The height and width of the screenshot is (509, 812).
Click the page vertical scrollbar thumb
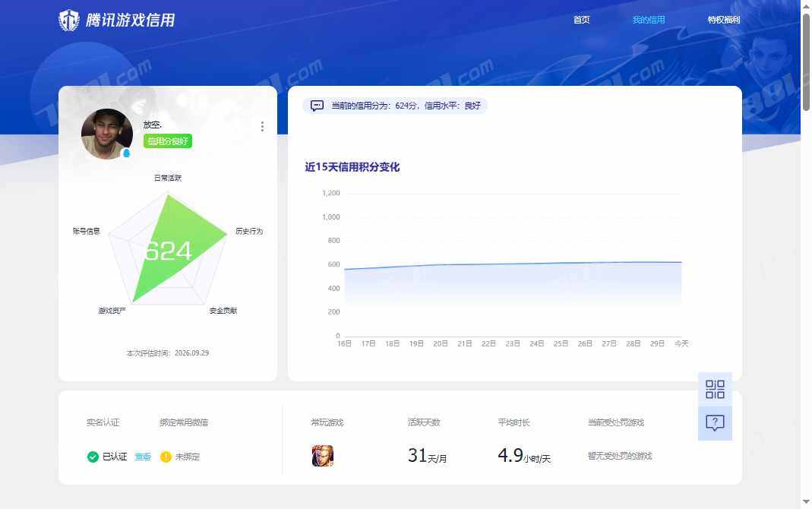(x=807, y=62)
